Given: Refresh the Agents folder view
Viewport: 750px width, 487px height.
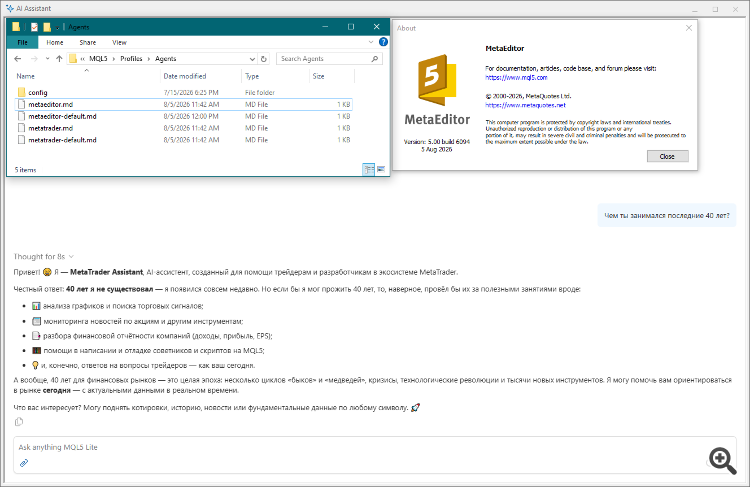Looking at the screenshot, I should 264,59.
